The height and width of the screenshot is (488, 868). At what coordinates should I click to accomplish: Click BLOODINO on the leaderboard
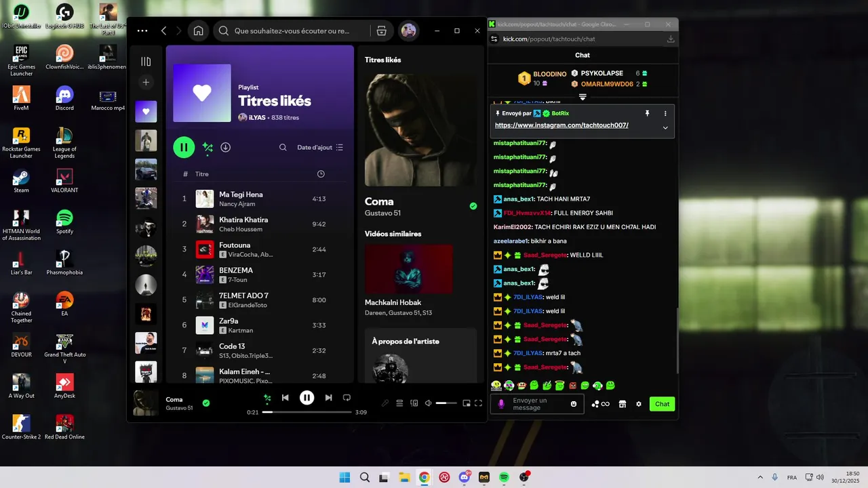pyautogui.click(x=550, y=74)
